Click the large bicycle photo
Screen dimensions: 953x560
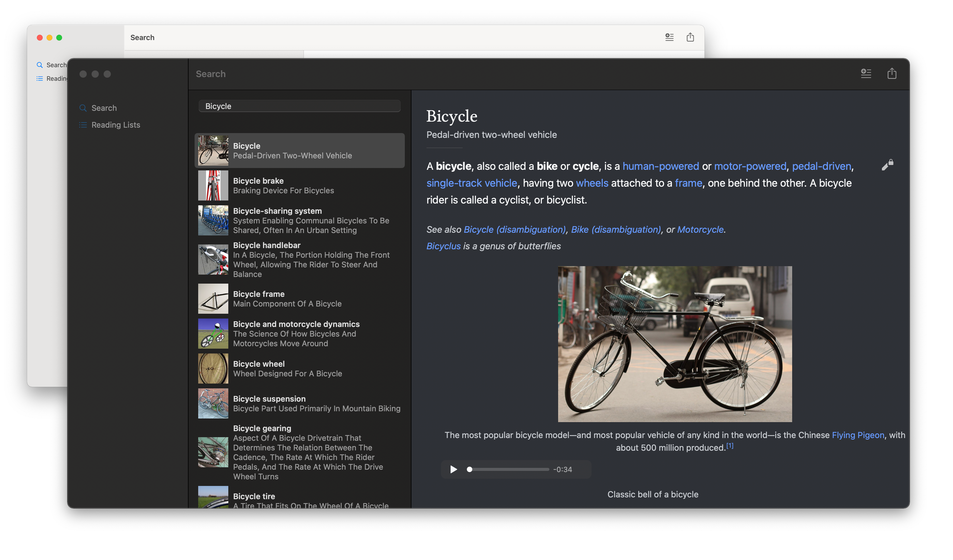point(674,344)
